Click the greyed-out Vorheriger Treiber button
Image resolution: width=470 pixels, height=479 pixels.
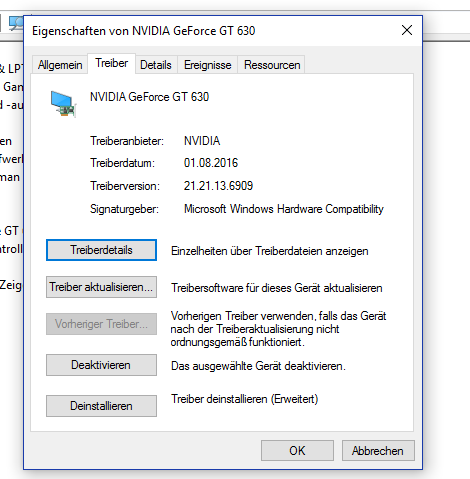coord(101,324)
